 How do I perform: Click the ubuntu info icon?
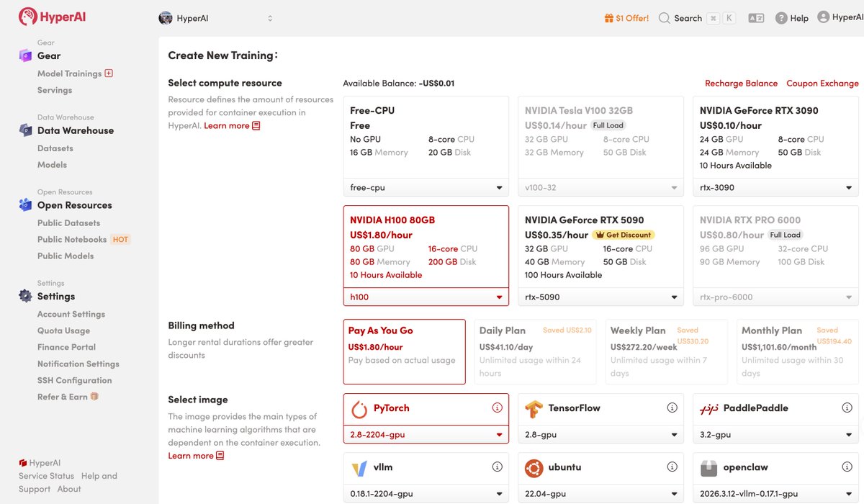click(x=672, y=467)
